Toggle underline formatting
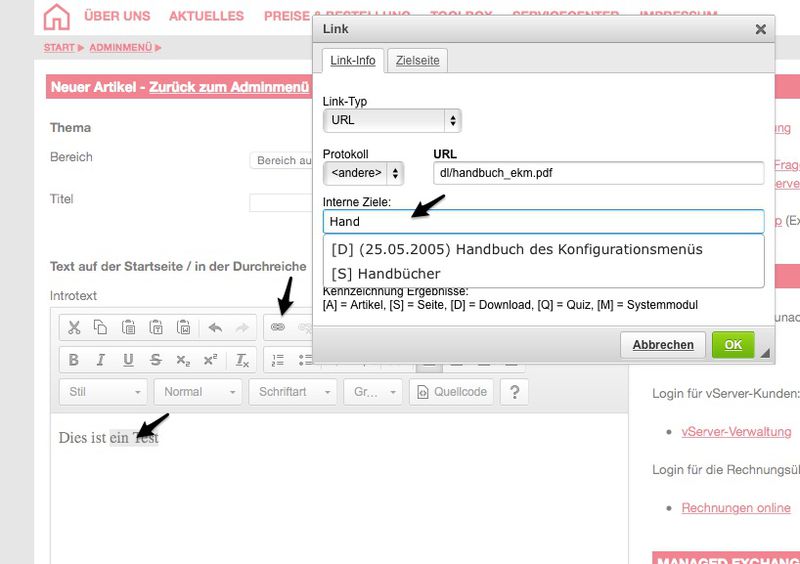800x564 pixels. click(x=128, y=360)
